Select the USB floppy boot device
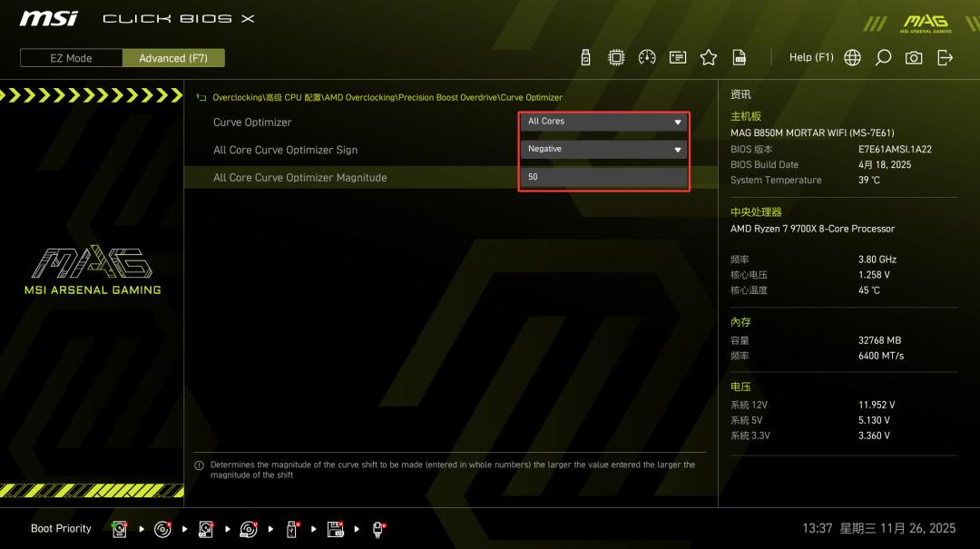This screenshot has height=549, width=980. tap(335, 529)
